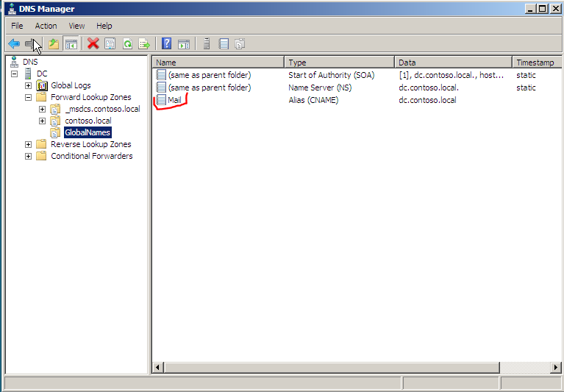This screenshot has width=564, height=392.
Task: Click the _msdcs.contoso.local zone icon
Action: click(x=55, y=109)
